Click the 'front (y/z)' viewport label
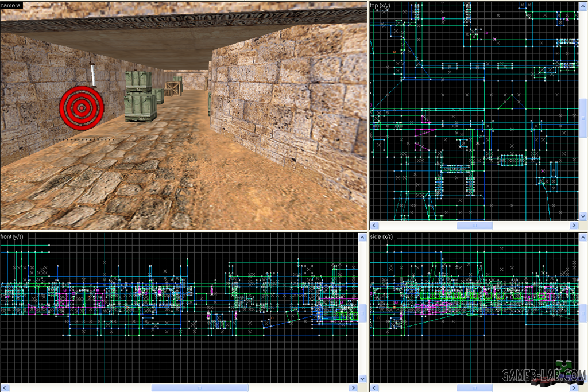Screen dimensions: 588x392 coord(11,236)
